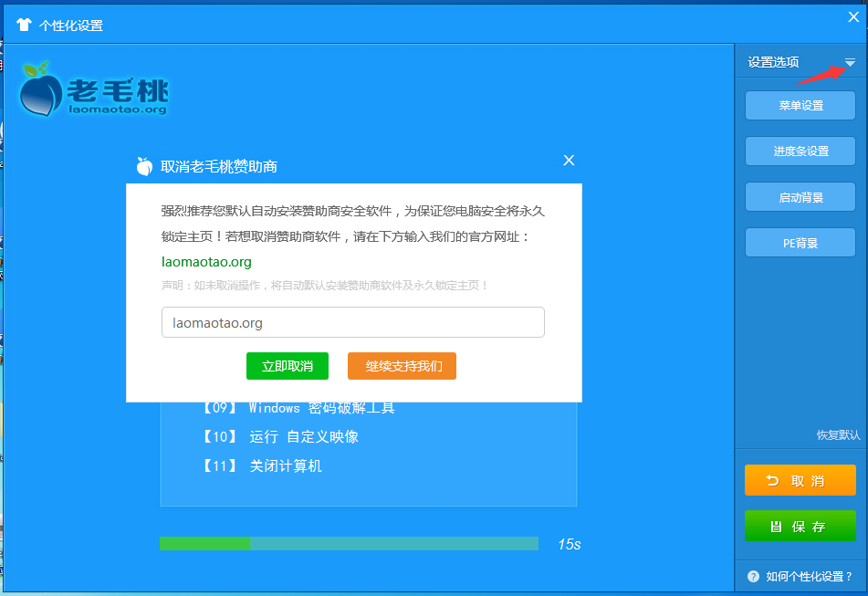868x596 pixels.
Task: Expand the 设置选项 dropdown arrow
Action: tap(850, 63)
